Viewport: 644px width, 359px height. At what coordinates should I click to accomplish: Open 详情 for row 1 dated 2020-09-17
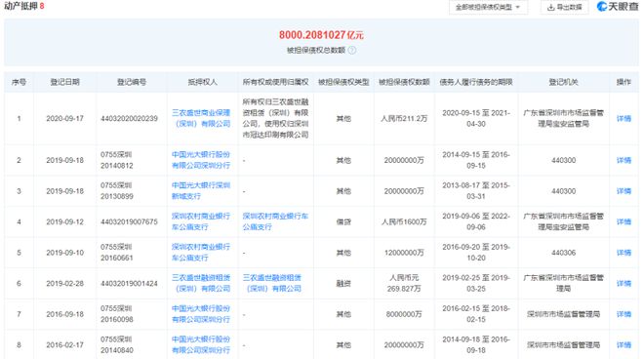624,119
